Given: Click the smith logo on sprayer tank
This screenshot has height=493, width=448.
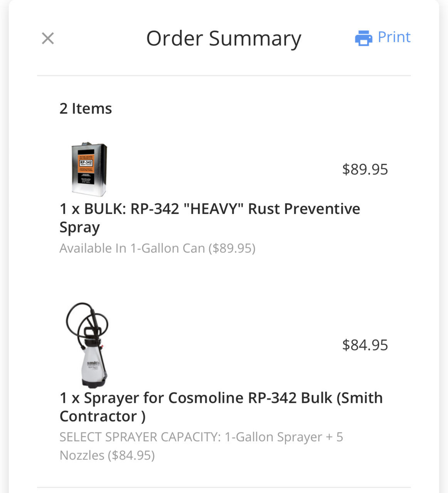Looking at the screenshot, I should pyautogui.click(x=94, y=363).
